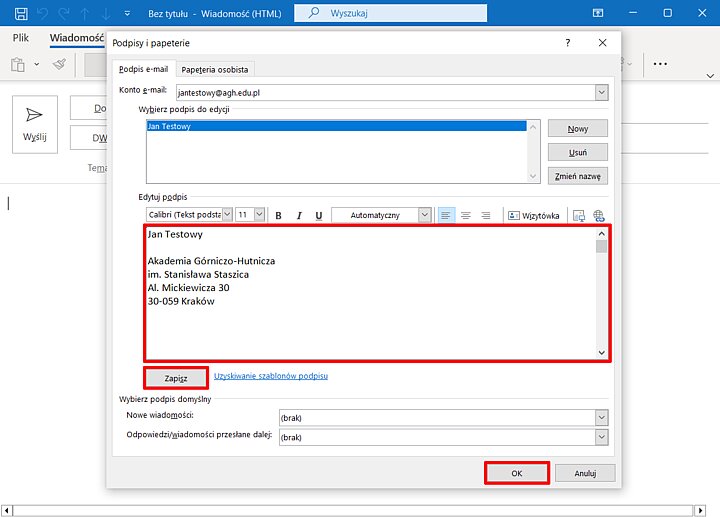
Task: Open the Quick Access Toolbar customize arrow
Action: tap(127, 14)
